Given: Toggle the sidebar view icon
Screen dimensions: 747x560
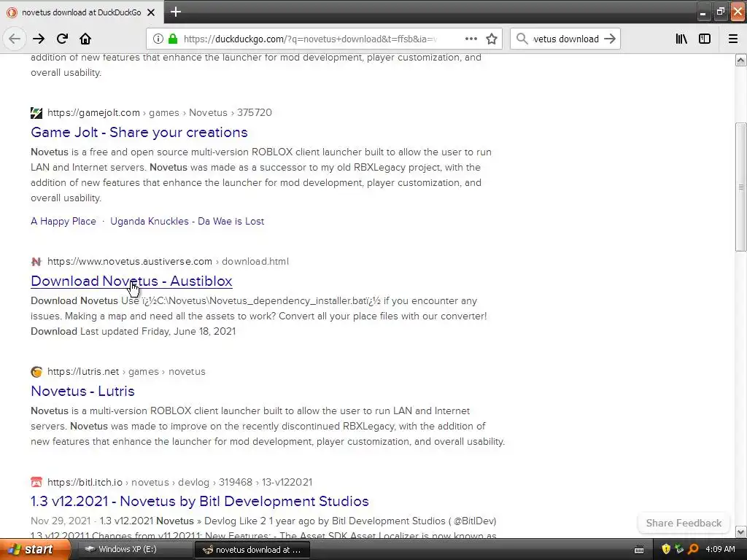Looking at the screenshot, I should click(705, 39).
